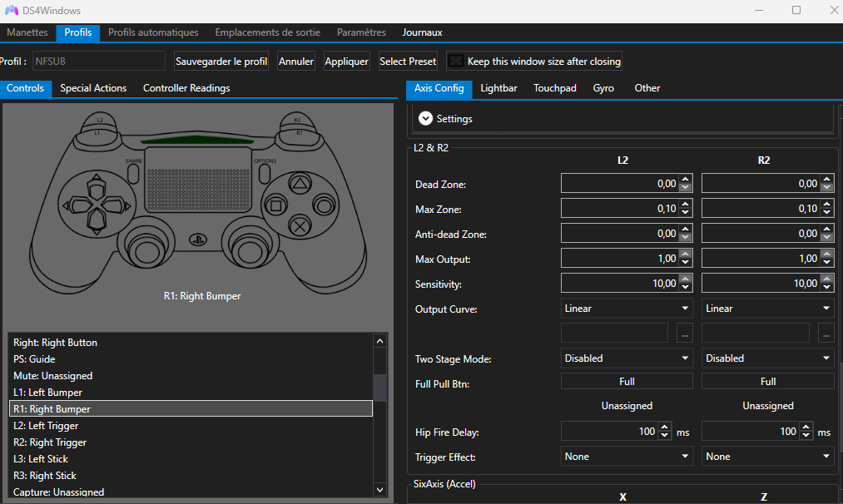Increase L2 Dead Zone with up arrow
This screenshot has width=843, height=504.
click(686, 180)
